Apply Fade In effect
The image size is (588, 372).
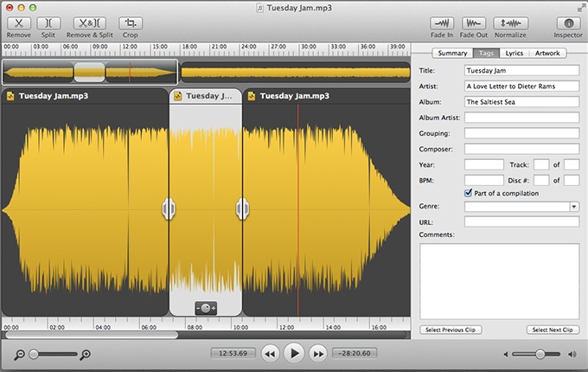(443, 22)
